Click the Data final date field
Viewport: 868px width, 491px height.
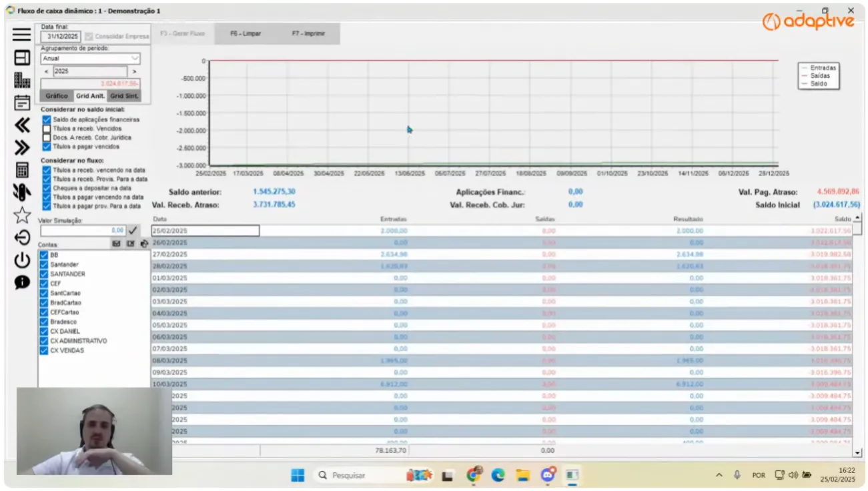60,37
